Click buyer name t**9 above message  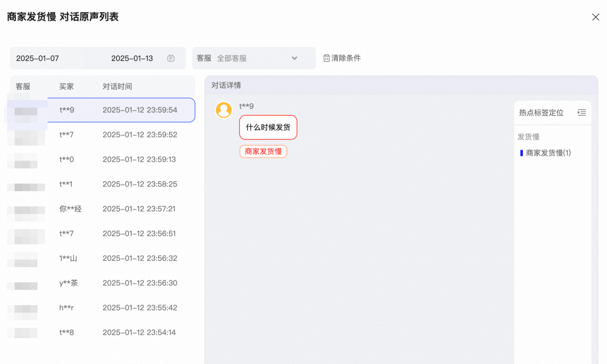tap(246, 106)
